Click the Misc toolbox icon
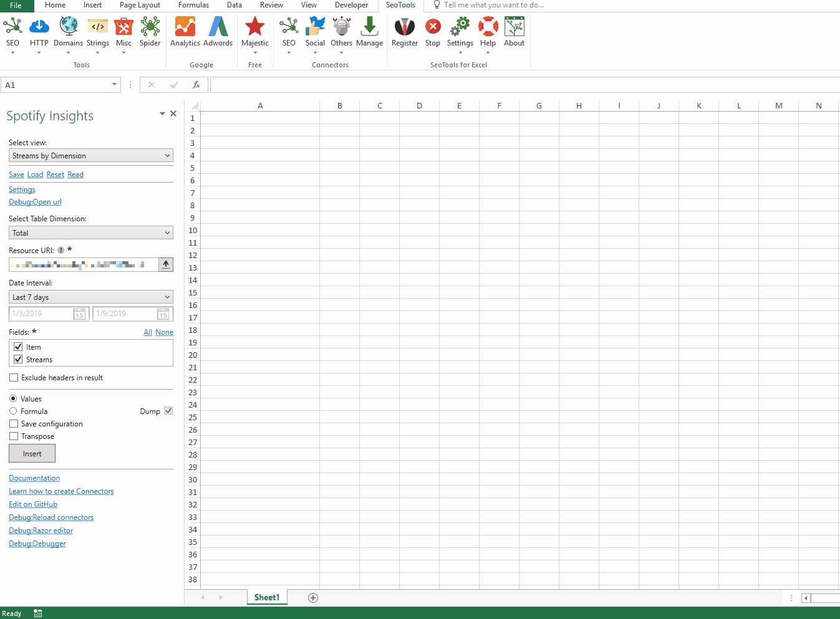This screenshot has height=619, width=840. tap(123, 27)
